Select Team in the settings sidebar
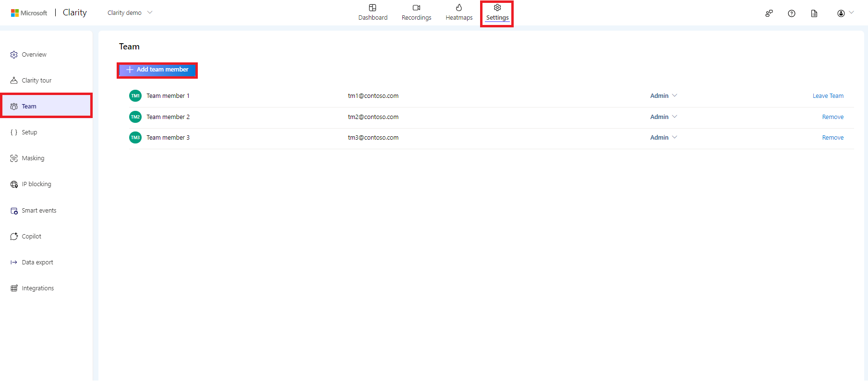This screenshot has height=381, width=868. point(47,106)
